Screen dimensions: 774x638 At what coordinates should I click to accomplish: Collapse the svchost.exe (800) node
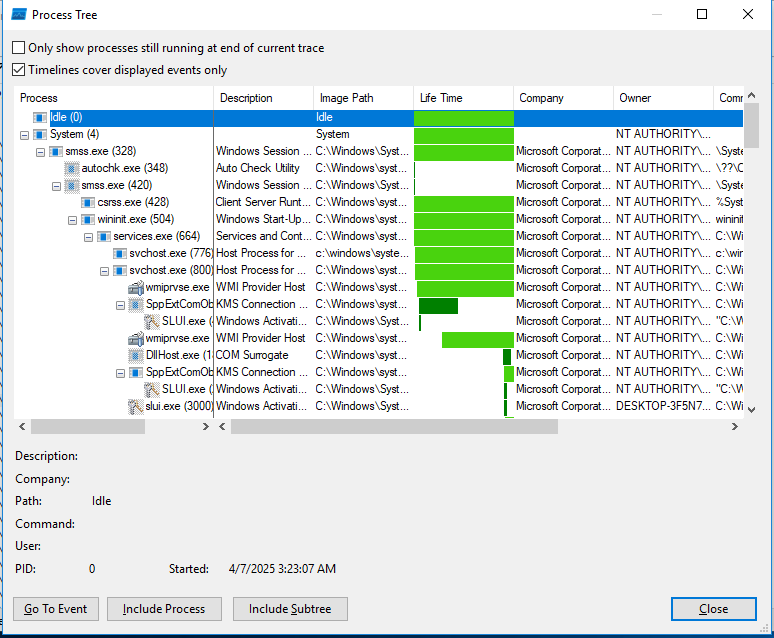point(105,272)
